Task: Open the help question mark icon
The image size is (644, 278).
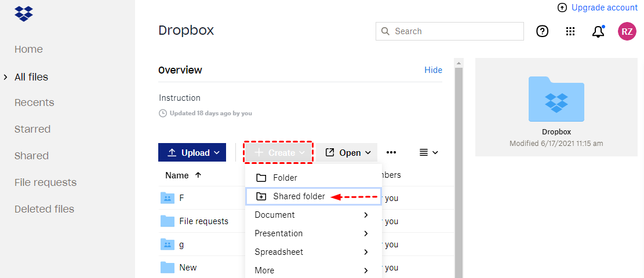Action: click(542, 31)
